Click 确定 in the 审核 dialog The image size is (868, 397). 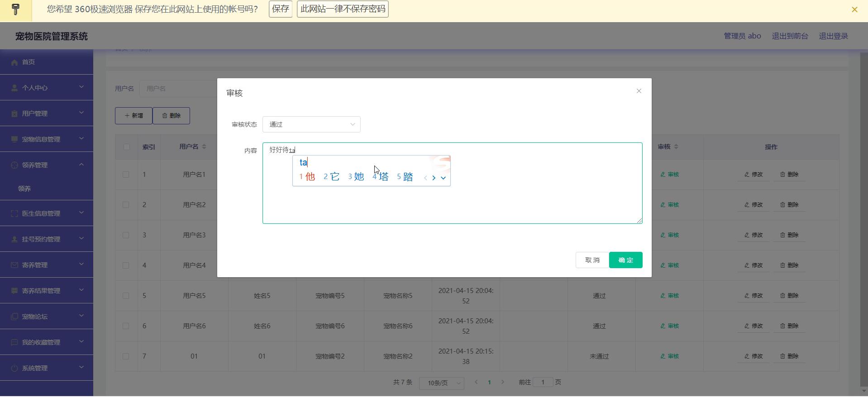[x=625, y=260]
